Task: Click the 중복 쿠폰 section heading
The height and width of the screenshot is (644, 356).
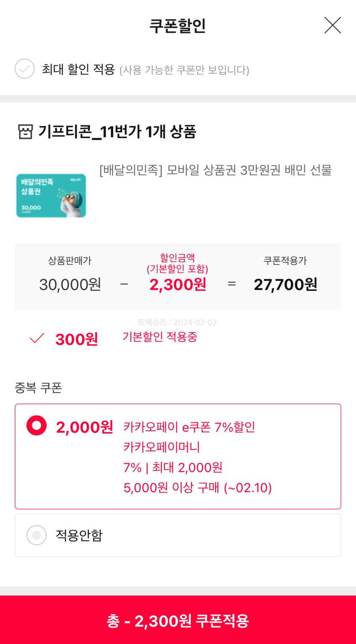Action: (x=39, y=387)
